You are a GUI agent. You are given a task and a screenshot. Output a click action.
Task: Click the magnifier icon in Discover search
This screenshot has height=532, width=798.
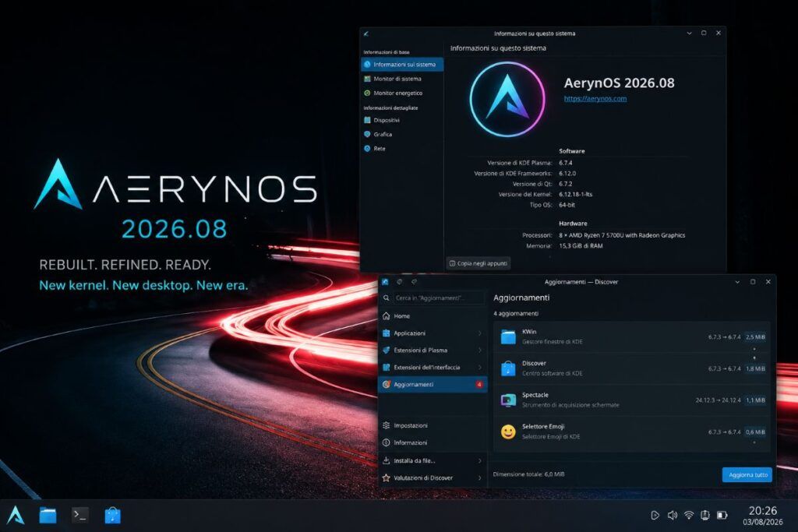coord(387,298)
